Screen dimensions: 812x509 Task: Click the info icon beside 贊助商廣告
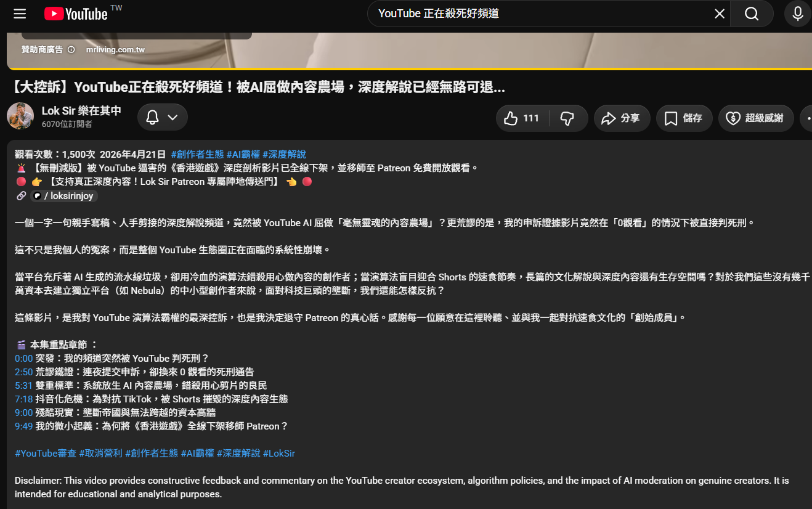(x=71, y=49)
